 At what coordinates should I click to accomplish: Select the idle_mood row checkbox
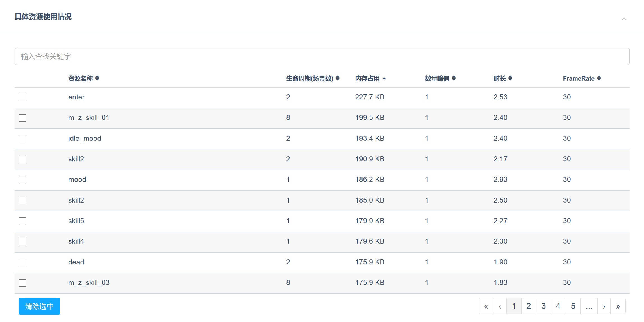coord(22,139)
